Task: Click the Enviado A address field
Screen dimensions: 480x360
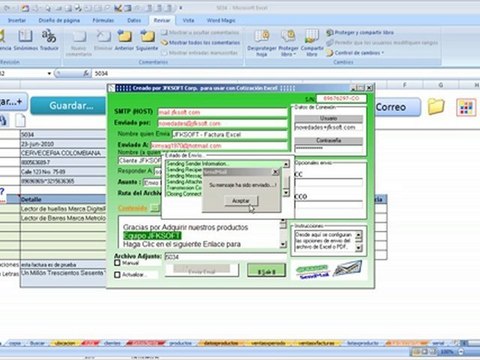Action: (219, 146)
